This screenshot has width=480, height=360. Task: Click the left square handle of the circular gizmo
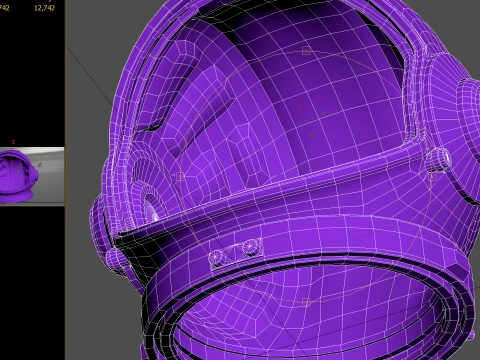coord(180,176)
